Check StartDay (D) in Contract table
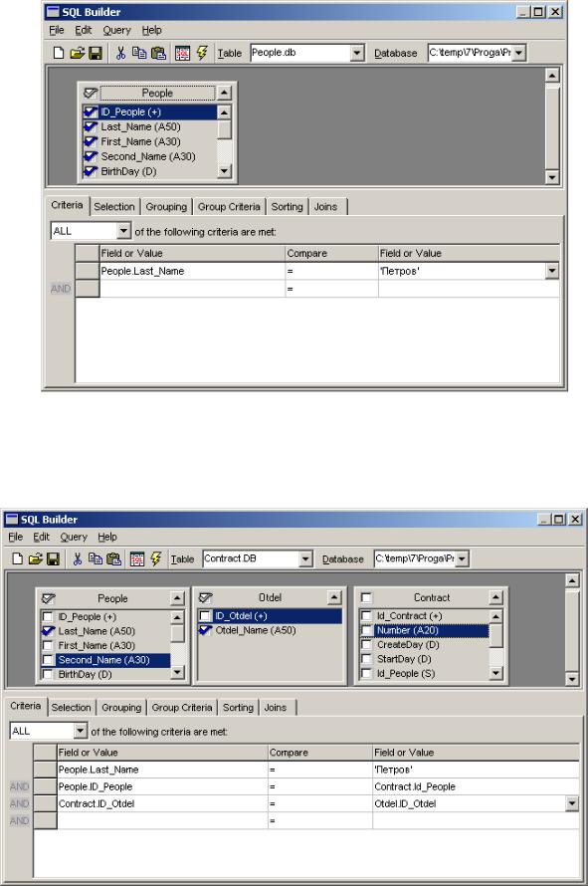The image size is (588, 886). coord(366,659)
